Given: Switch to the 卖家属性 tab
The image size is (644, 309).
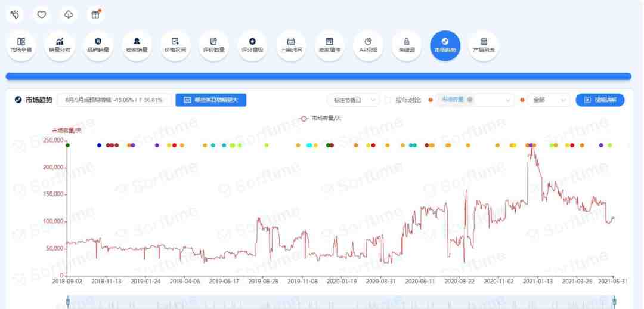Looking at the screenshot, I should pyautogui.click(x=329, y=45).
